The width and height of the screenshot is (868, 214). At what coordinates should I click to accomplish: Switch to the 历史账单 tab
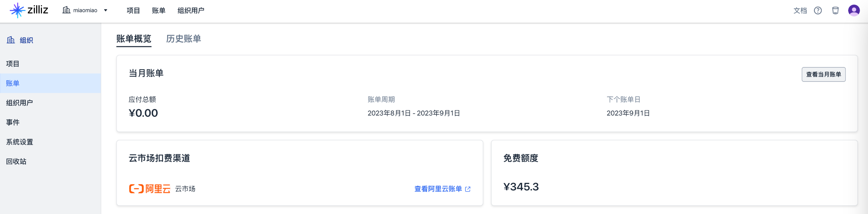tap(183, 39)
